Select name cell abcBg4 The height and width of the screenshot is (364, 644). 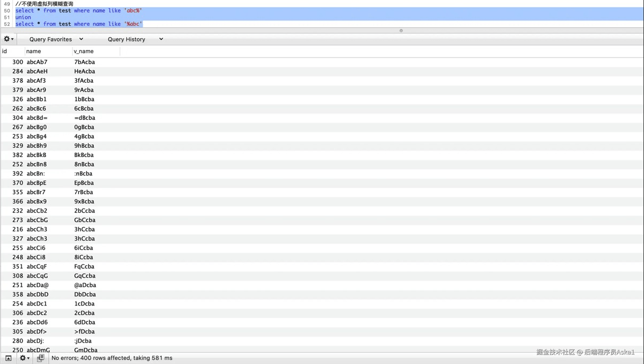tap(37, 136)
